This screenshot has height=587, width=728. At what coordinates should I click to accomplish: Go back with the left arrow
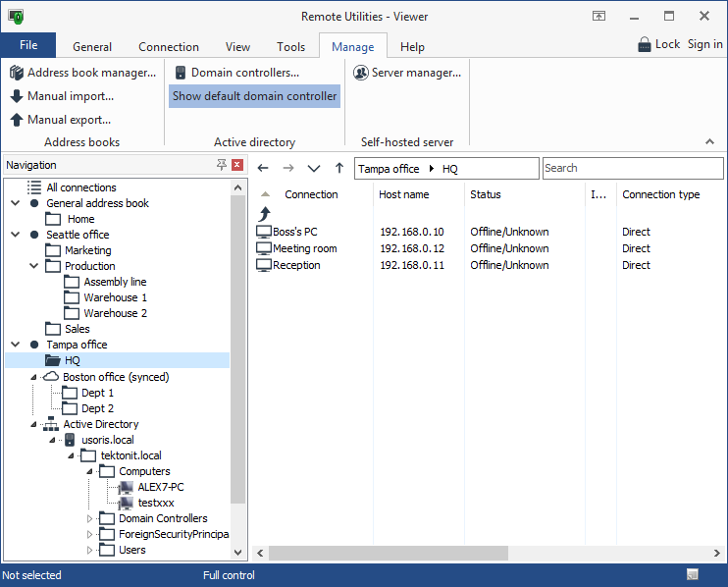(x=263, y=168)
